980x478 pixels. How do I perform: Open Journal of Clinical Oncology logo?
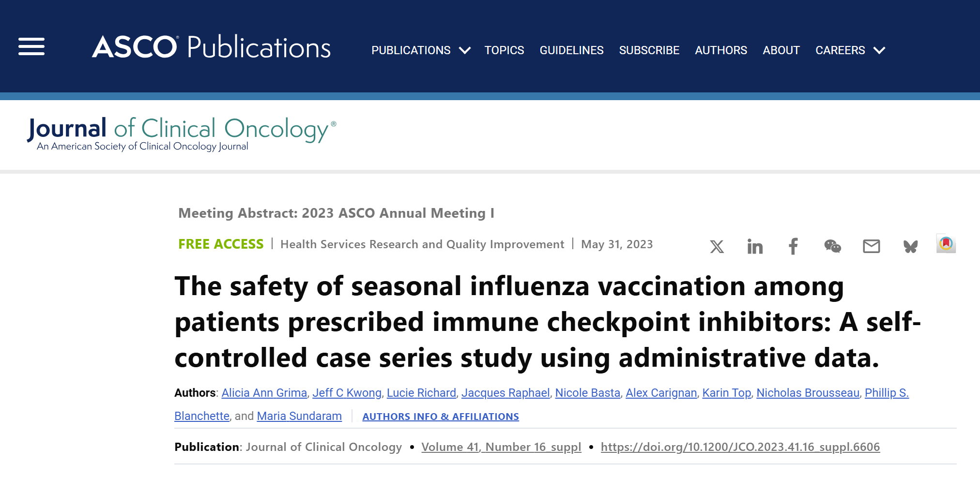tap(182, 134)
